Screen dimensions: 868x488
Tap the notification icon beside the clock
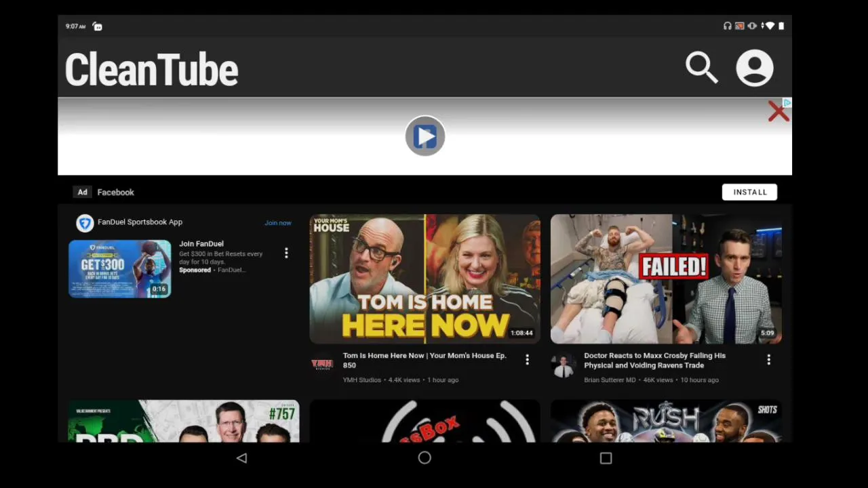click(x=97, y=26)
